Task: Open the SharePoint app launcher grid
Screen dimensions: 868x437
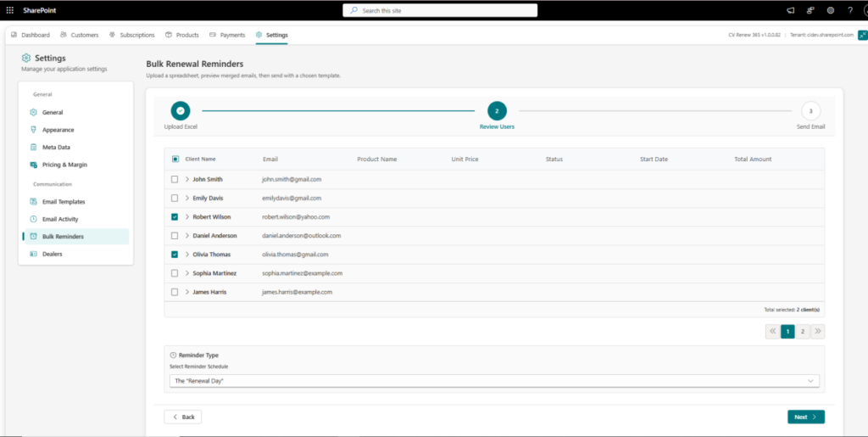Action: 10,10
